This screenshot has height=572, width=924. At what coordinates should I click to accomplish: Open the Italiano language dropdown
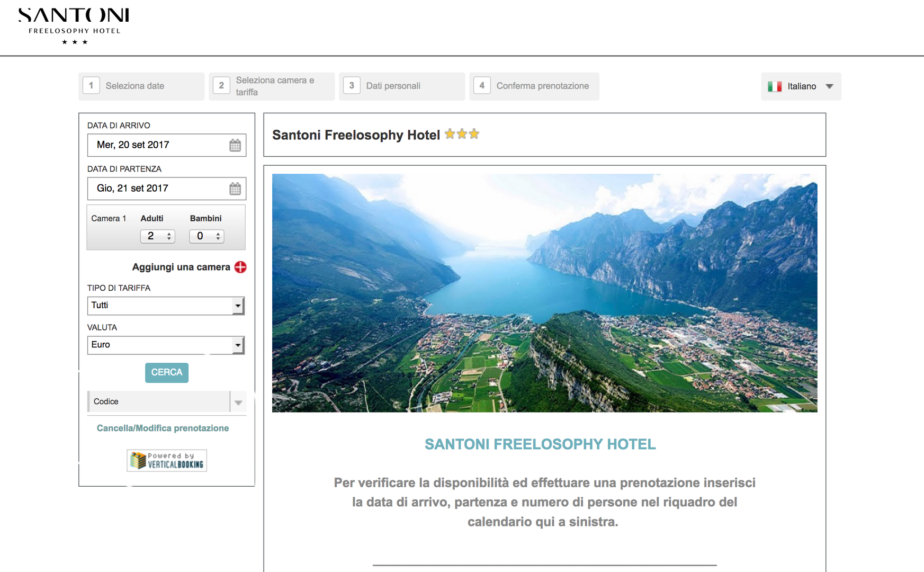(x=801, y=86)
